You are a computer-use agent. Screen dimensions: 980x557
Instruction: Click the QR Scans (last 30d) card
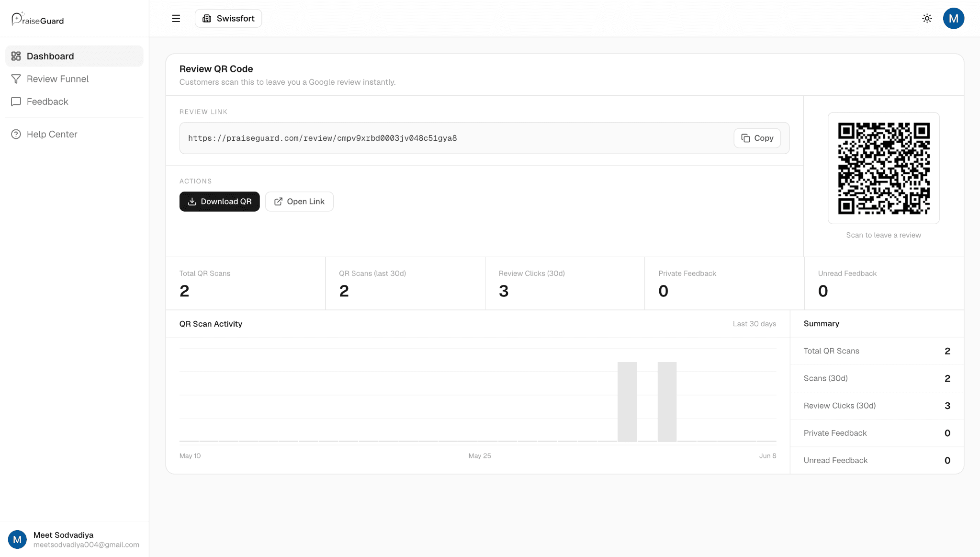405,284
